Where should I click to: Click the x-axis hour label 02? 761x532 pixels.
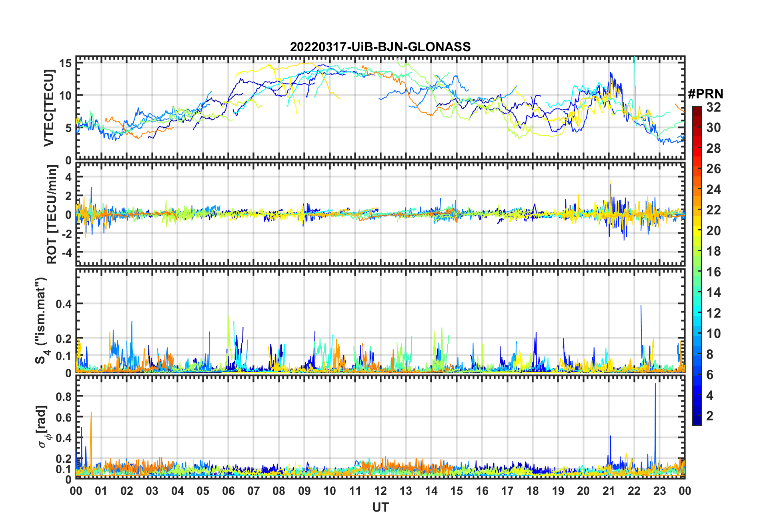point(127,491)
